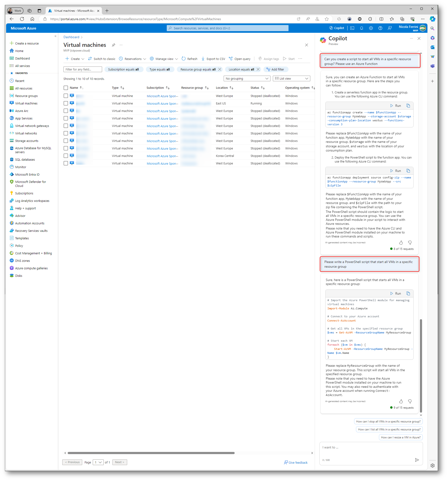This screenshot has height=481, width=448.
Task: Refresh the browser page
Action: pos(22,19)
